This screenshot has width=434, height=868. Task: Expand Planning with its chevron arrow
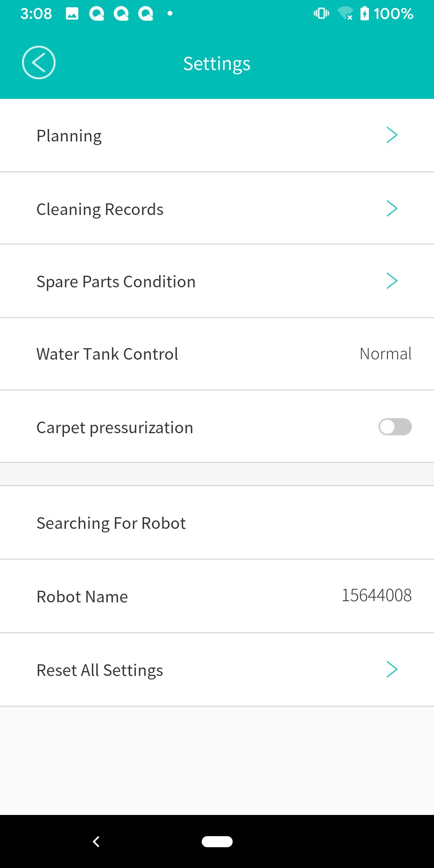392,135
